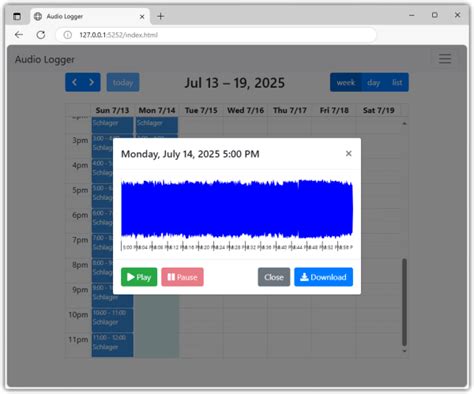Switch to list view
Screen dimensions: 474x394
coord(397,82)
